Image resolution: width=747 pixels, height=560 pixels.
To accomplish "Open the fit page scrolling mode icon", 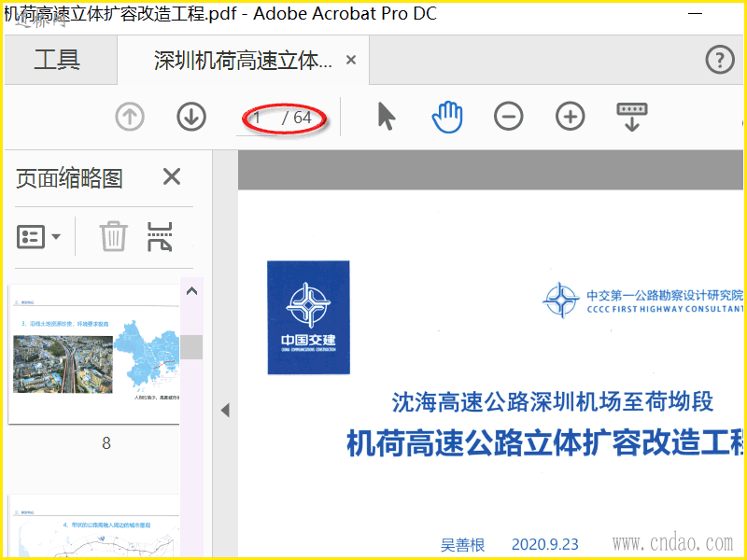I will click(x=632, y=117).
